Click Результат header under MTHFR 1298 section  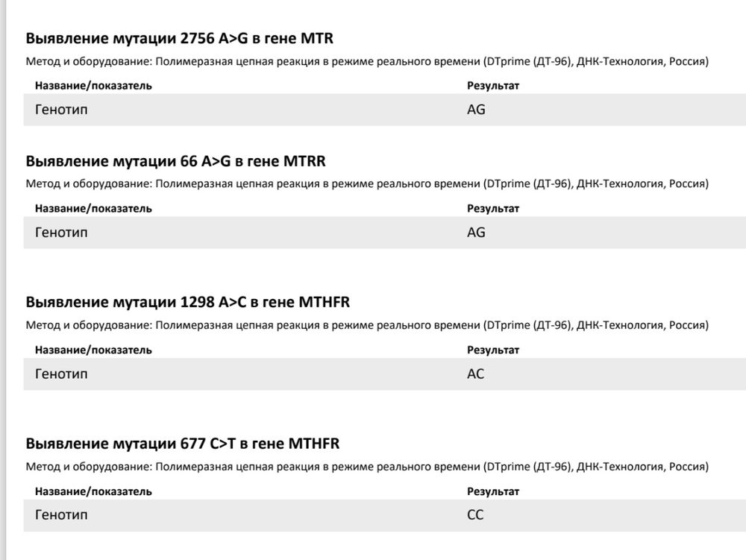[493, 350]
